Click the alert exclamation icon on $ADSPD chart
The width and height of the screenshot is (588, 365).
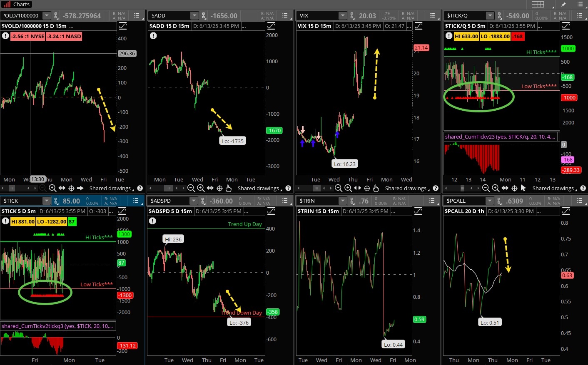click(152, 221)
